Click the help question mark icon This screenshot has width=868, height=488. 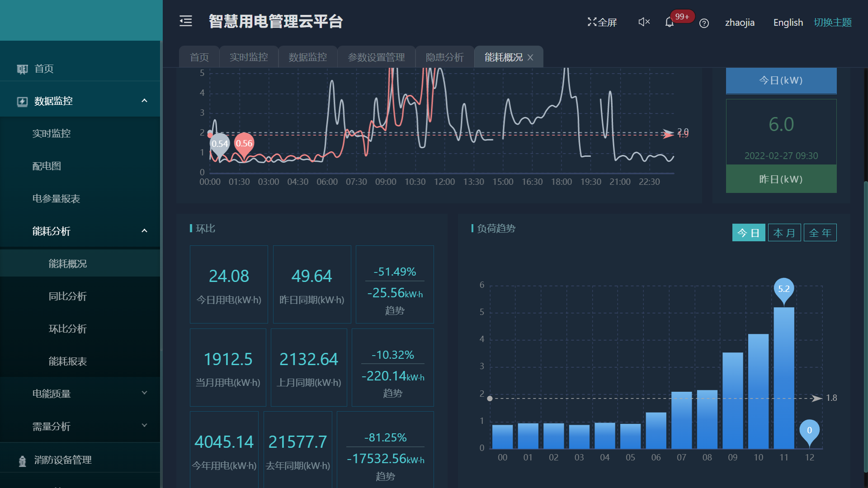pyautogui.click(x=704, y=23)
